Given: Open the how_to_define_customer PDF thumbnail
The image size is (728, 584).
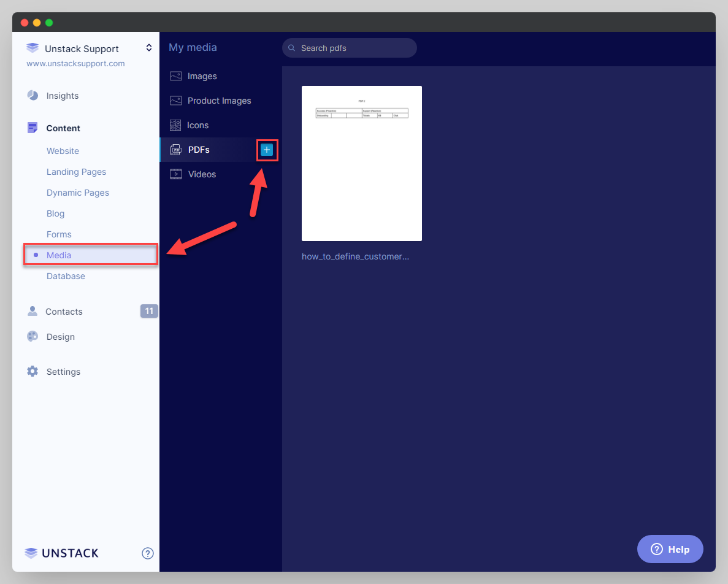Looking at the screenshot, I should tap(362, 164).
